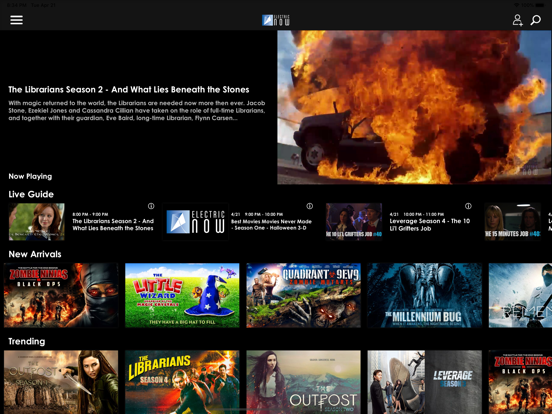Open The Little Wizard poster
This screenshot has height=414, width=552.
coord(182,295)
